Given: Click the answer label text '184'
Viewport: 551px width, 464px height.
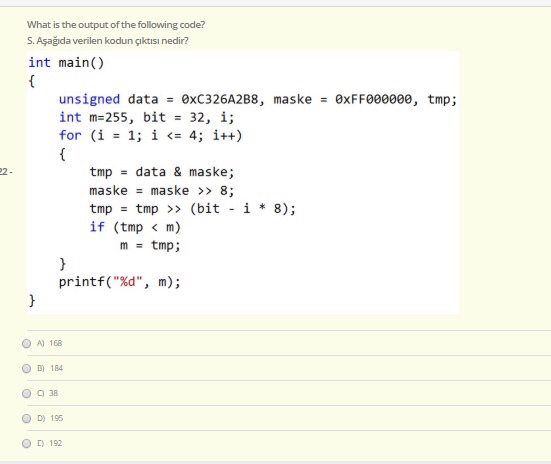Looking at the screenshot, I should [x=57, y=368].
